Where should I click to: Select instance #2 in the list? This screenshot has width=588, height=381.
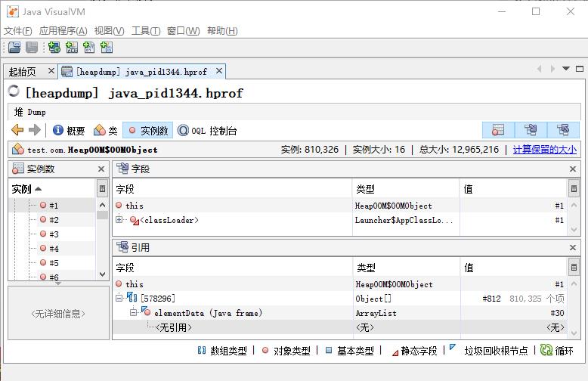[x=54, y=220]
